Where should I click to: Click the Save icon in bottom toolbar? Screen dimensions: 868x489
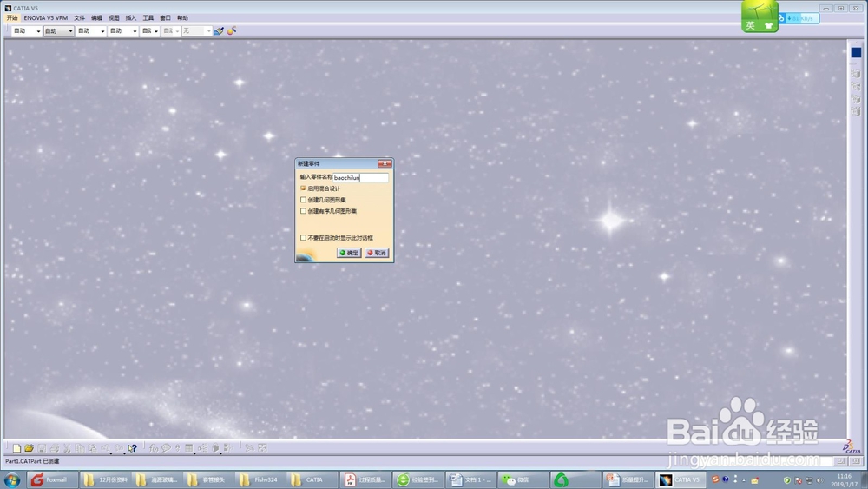[x=42, y=448]
